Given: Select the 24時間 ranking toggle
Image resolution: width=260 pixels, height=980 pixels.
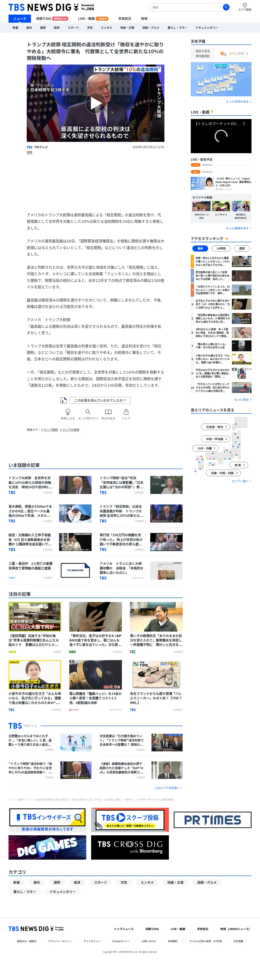Looking at the screenshot, I should click(221, 248).
